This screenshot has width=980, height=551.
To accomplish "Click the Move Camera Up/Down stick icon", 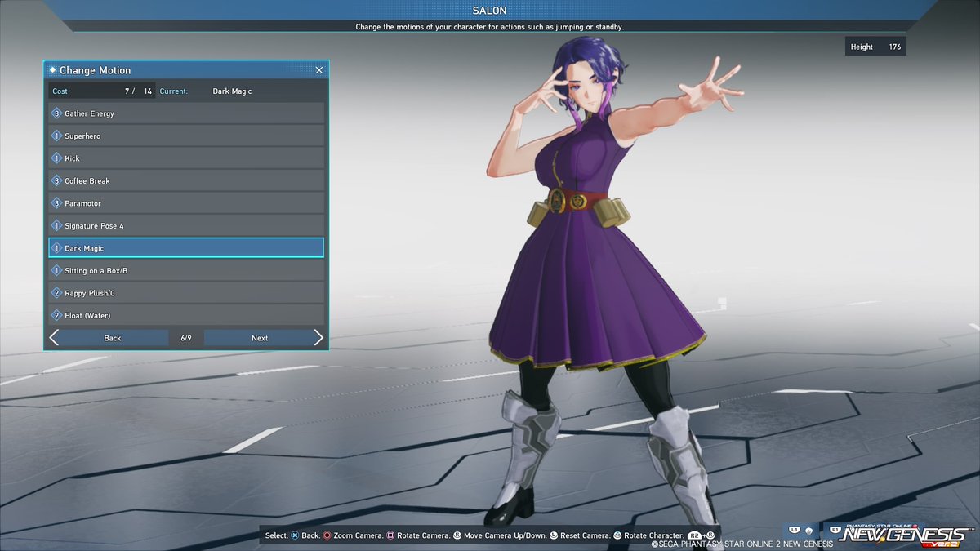I will click(x=554, y=535).
